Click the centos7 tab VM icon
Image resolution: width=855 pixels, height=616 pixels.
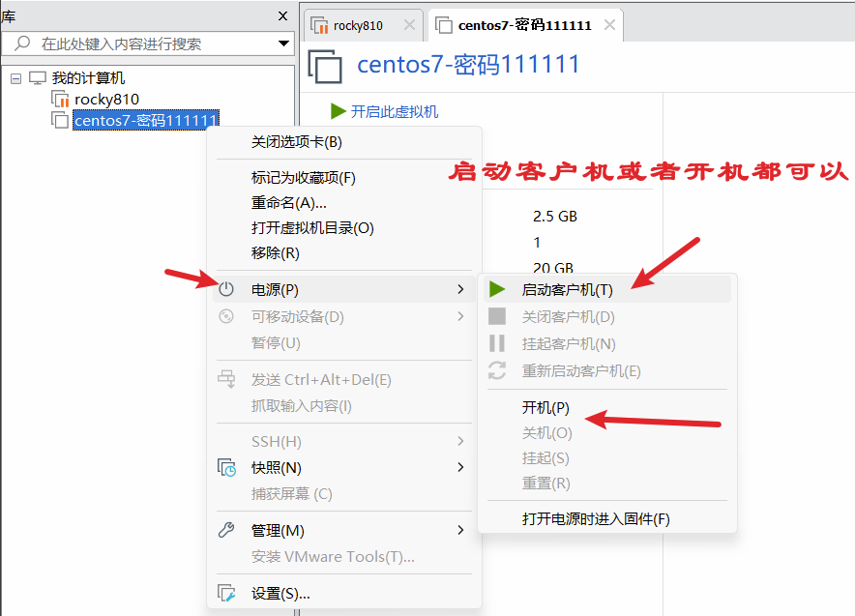444,24
